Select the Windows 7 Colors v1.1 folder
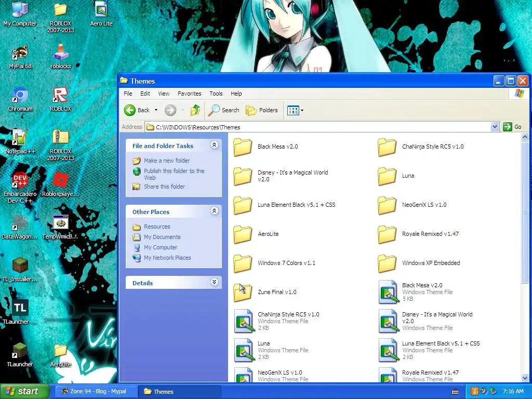Screen dimensions: 532x399 tap(274, 263)
